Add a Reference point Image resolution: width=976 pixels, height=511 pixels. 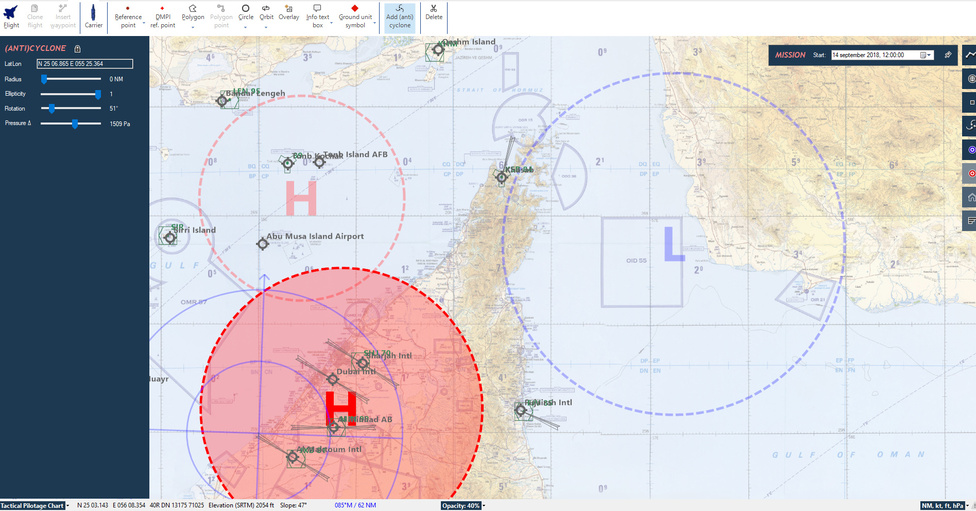pyautogui.click(x=128, y=16)
